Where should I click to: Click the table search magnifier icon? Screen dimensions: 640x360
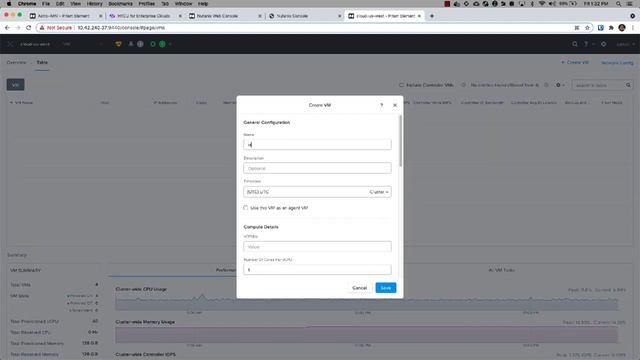pyautogui.click(x=628, y=85)
